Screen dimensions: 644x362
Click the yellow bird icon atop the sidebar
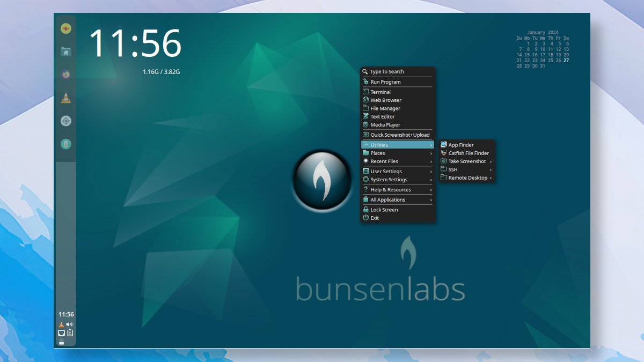[65, 29]
